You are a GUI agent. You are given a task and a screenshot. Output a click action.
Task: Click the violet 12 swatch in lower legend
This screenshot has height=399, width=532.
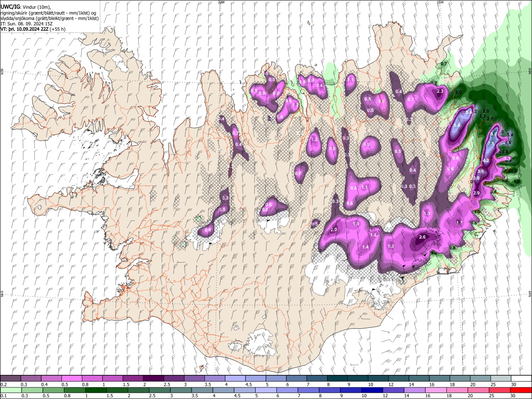[x=393, y=390]
